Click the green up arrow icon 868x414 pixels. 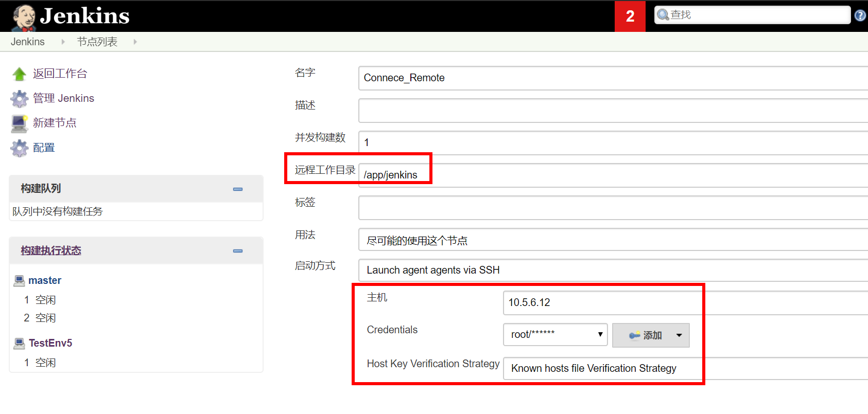click(20, 74)
